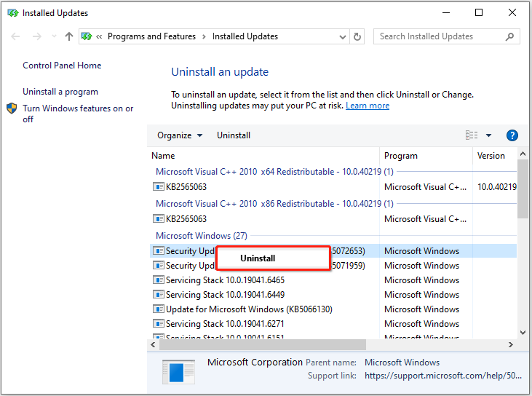This screenshot has height=396, width=532.
Task: Click the support.microsoft.com support link text
Action: pyautogui.click(x=443, y=376)
